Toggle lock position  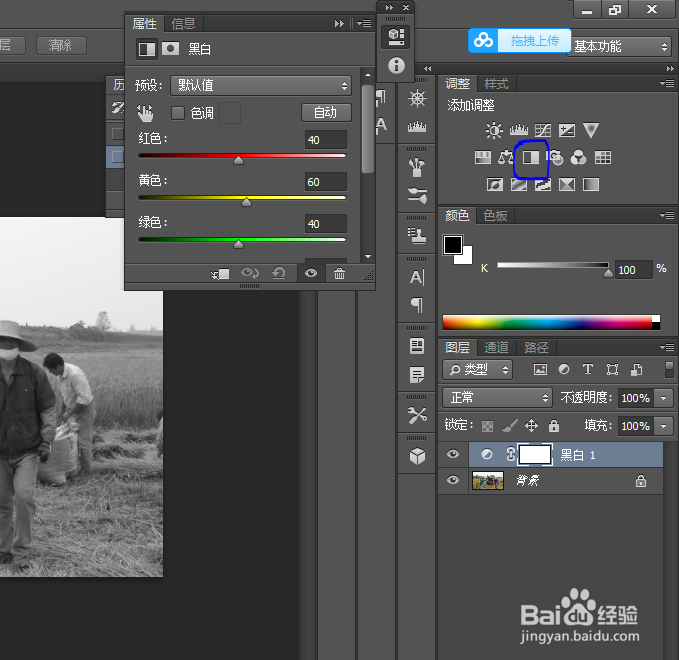click(531, 426)
